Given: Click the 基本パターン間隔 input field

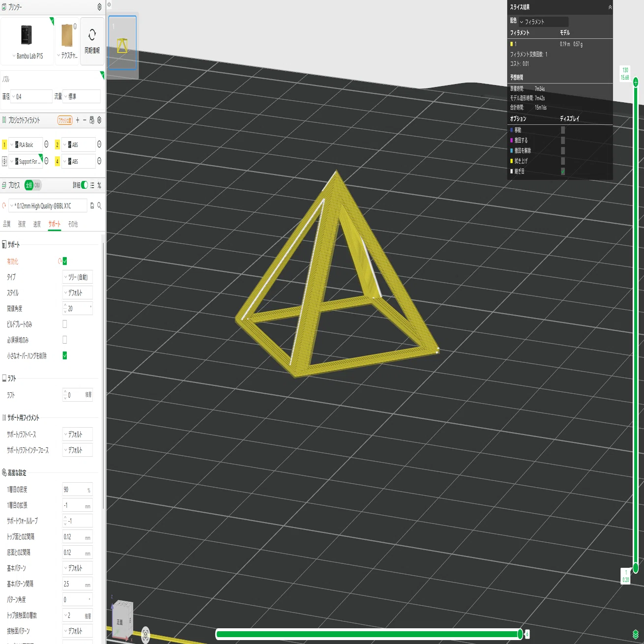Looking at the screenshot, I should 78,584.
